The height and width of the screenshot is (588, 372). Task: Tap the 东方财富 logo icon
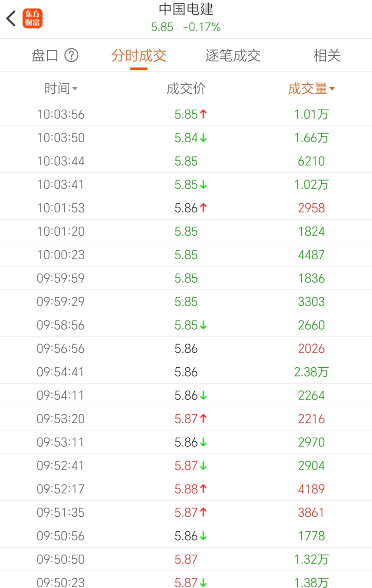tap(33, 18)
